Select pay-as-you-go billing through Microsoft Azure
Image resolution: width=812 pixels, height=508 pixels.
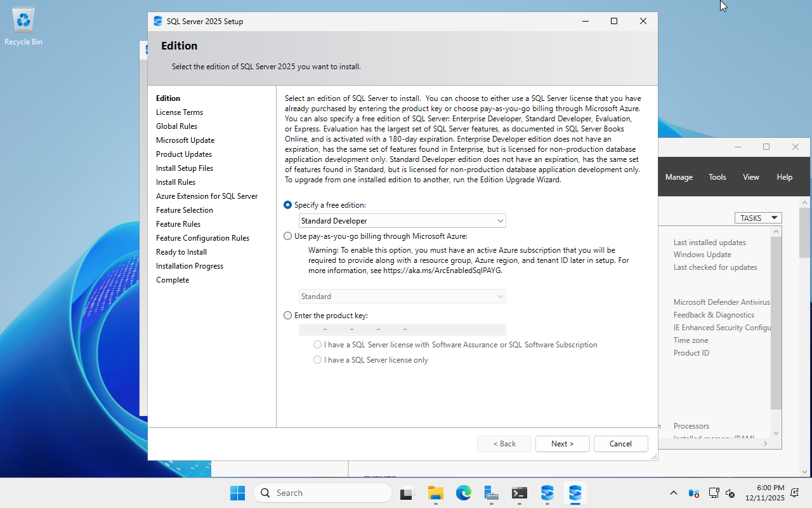click(x=287, y=236)
